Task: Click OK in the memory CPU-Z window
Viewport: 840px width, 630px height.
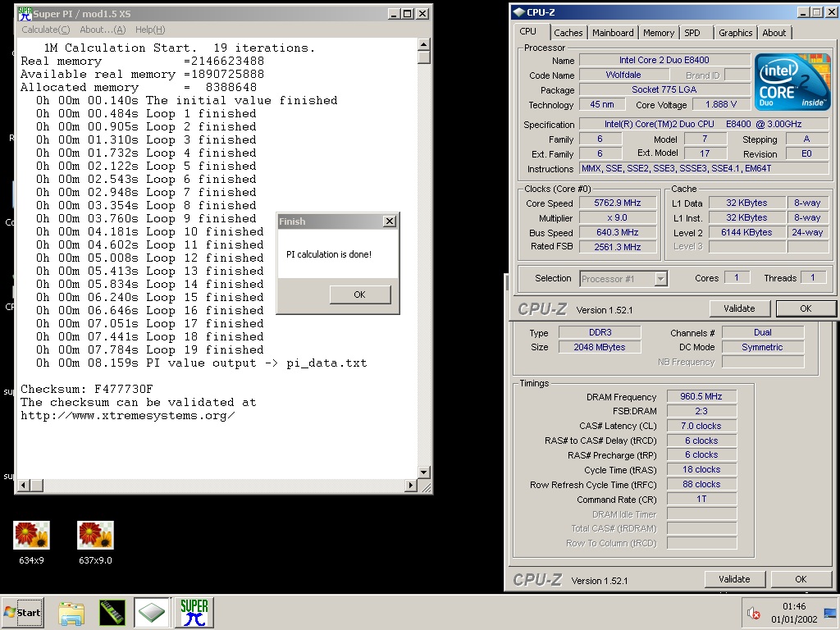Action: click(x=801, y=579)
